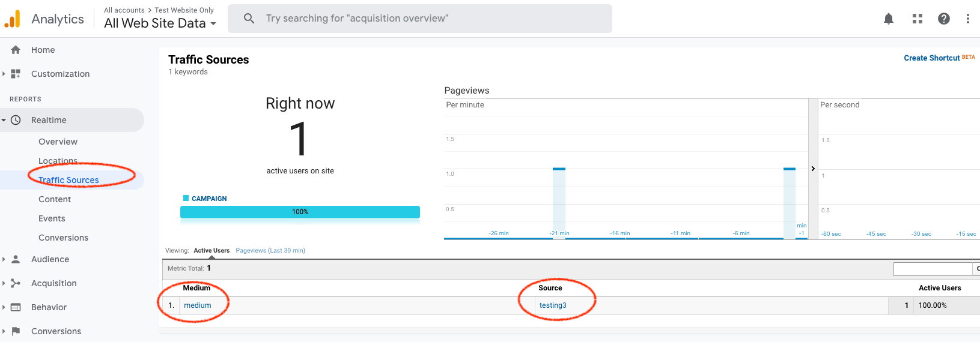Switch to Pageviews (Last 30 min) view

coord(270,251)
